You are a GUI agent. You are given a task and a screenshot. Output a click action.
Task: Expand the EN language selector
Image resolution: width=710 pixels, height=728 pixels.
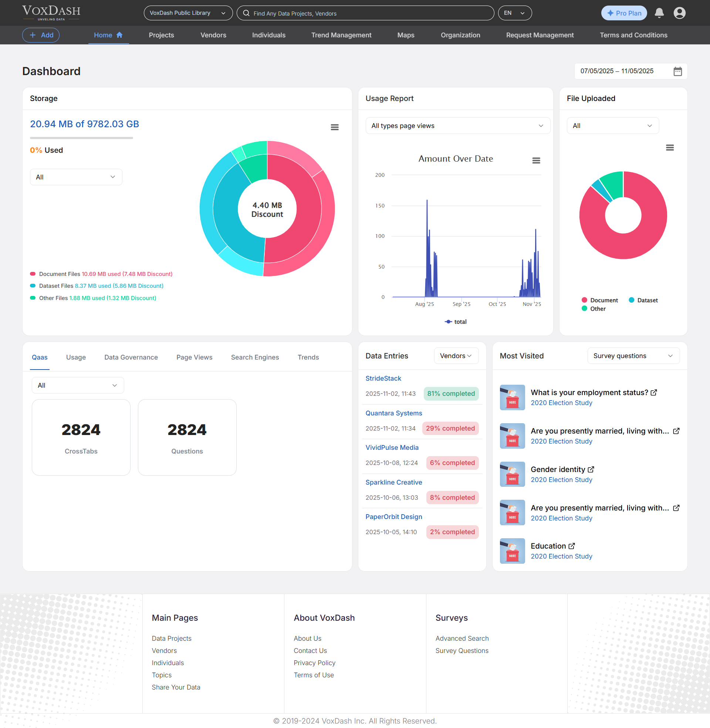[x=515, y=13]
